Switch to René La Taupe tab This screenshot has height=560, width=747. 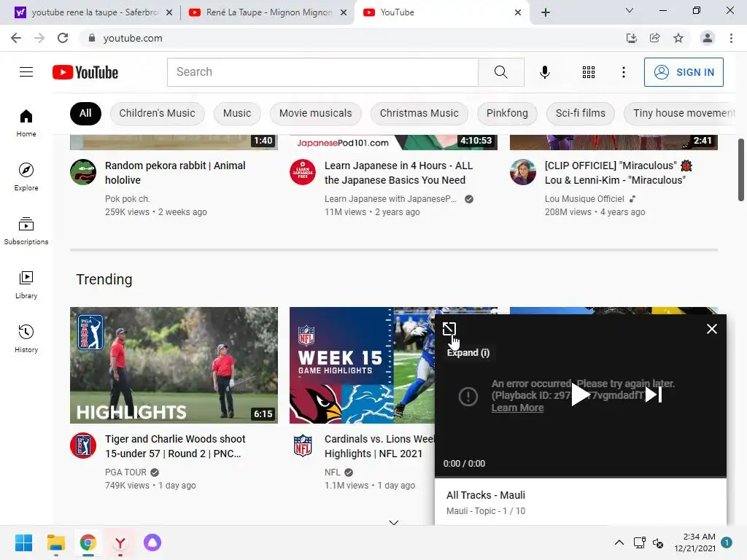(x=269, y=12)
